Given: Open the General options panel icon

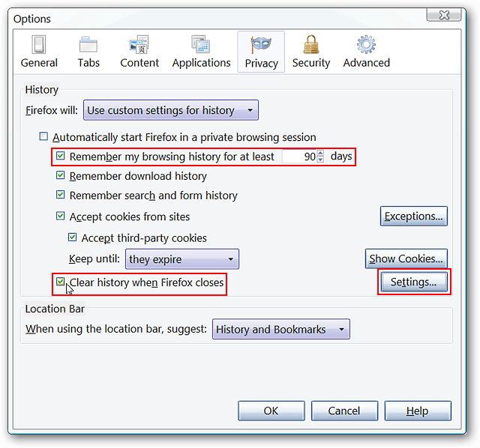Looking at the screenshot, I should coord(39,45).
